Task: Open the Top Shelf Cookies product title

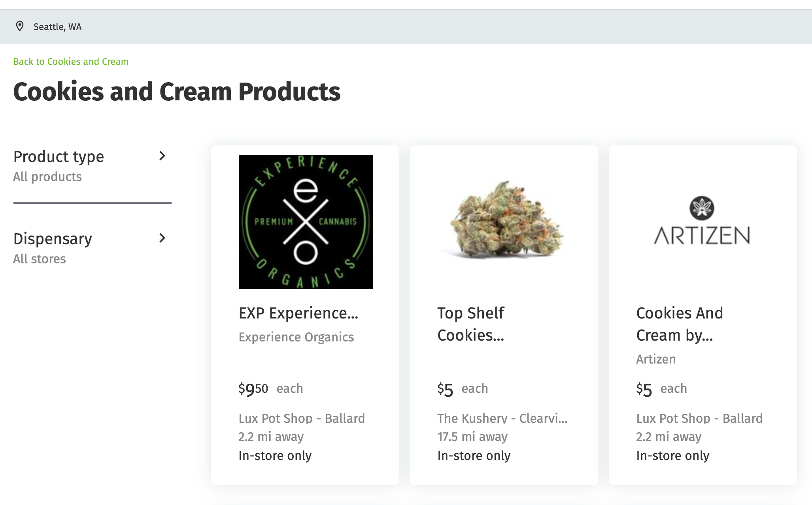Action: [471, 324]
